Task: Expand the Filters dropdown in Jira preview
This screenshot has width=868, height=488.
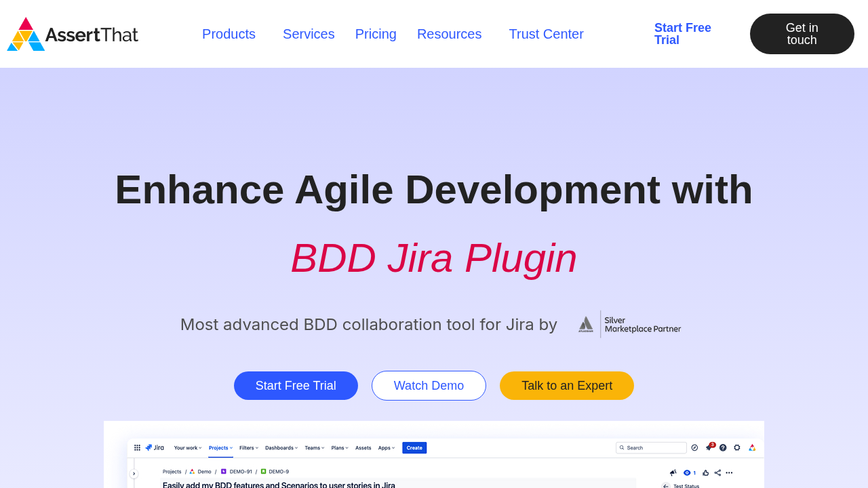Action: pyautogui.click(x=249, y=447)
